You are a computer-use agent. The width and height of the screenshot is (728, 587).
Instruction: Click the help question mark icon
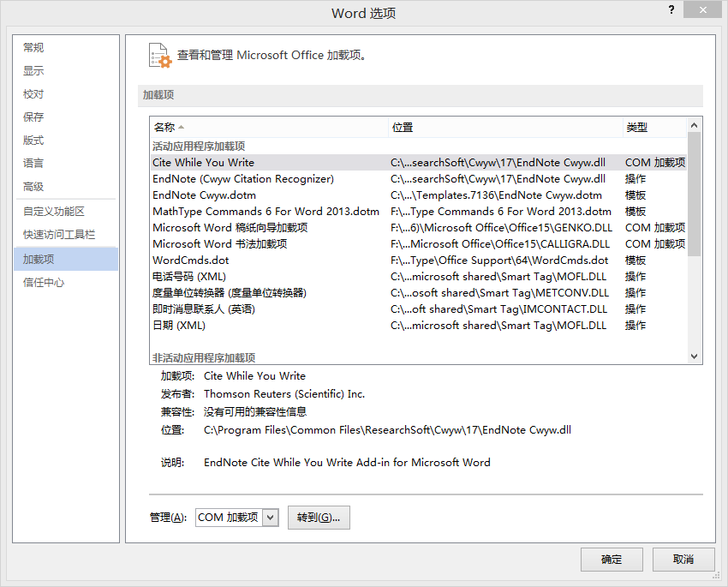(x=671, y=9)
